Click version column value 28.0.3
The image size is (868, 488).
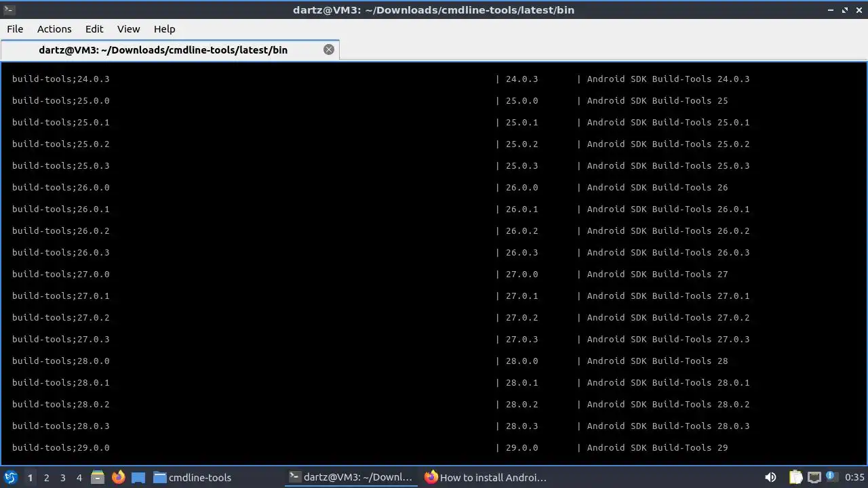pyautogui.click(x=521, y=426)
